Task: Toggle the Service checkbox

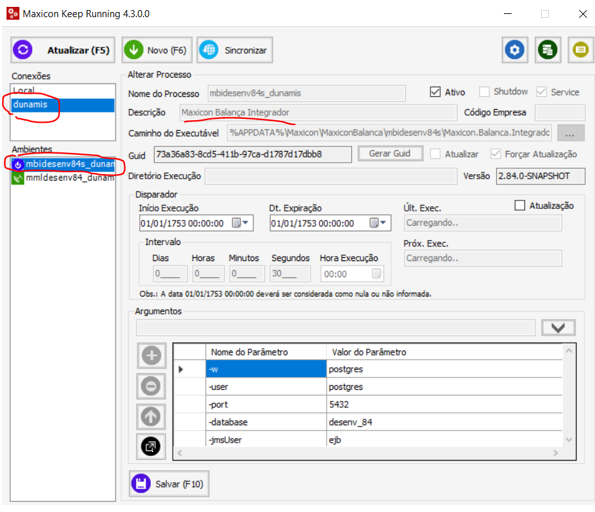Action: coord(541,92)
